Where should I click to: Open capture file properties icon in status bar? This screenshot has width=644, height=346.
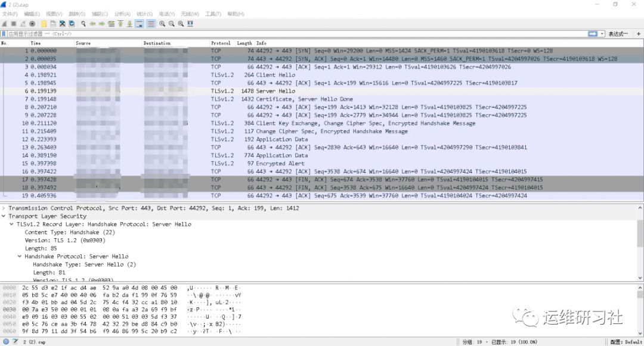[x=15, y=341]
